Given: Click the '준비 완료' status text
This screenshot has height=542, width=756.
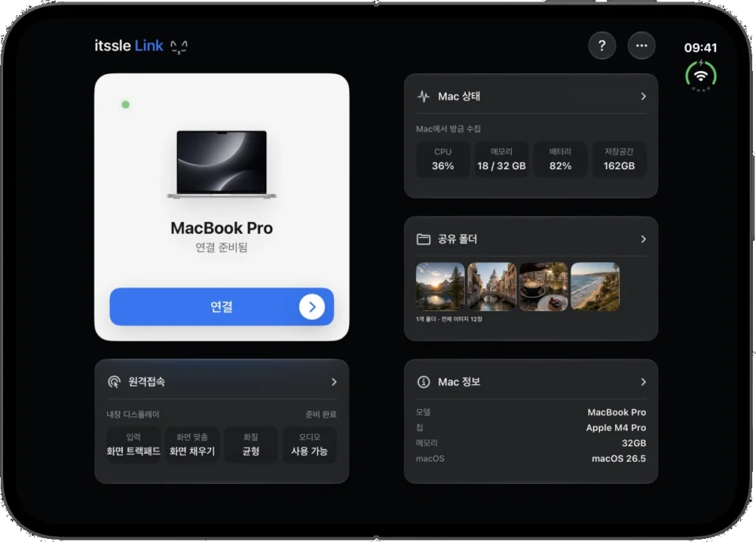Looking at the screenshot, I should click(x=321, y=414).
